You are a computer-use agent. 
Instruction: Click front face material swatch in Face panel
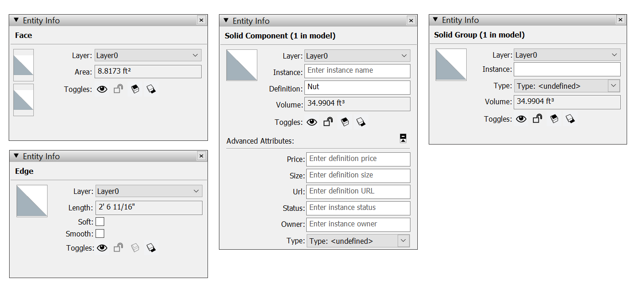(x=23, y=65)
